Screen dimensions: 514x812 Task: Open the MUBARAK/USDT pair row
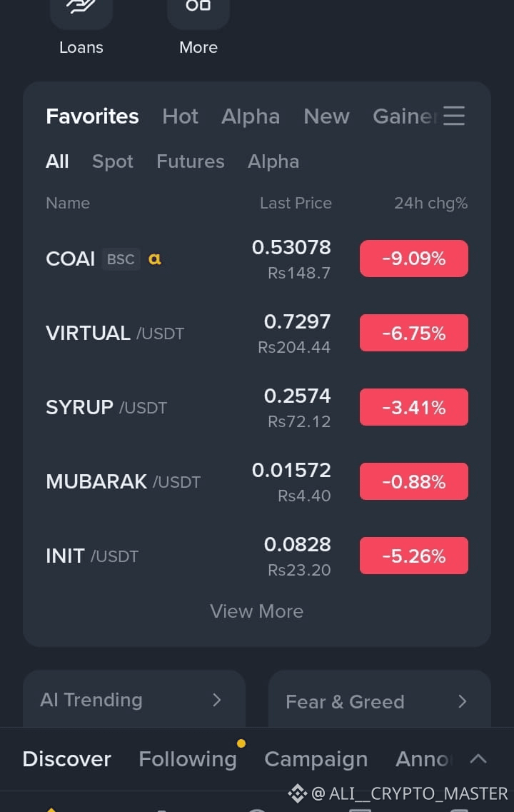point(257,481)
